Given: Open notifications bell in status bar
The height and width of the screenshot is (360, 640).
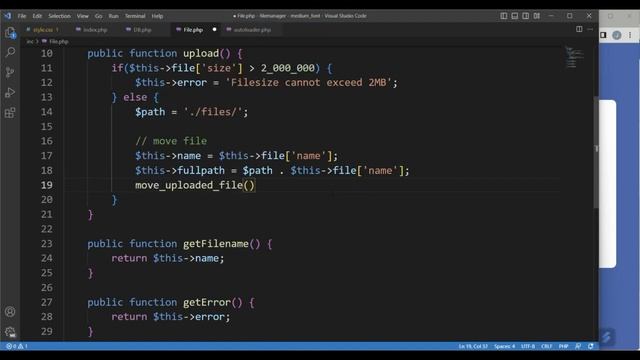Looking at the screenshot, I should point(591,346).
